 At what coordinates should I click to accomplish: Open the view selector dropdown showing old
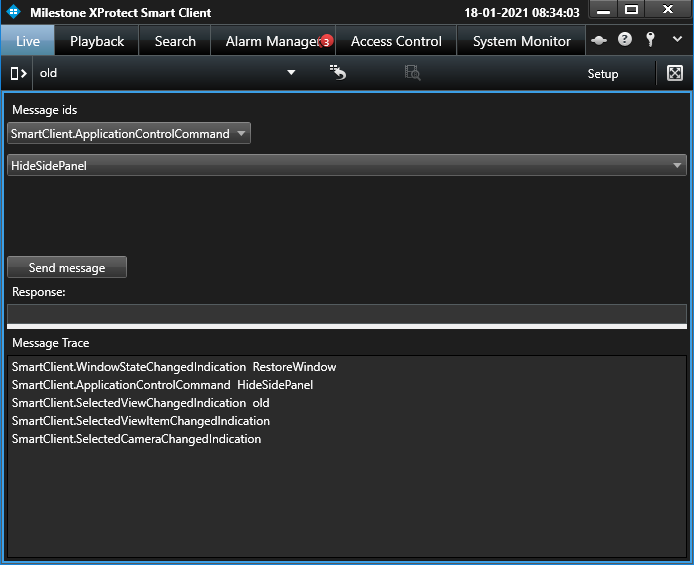tap(167, 73)
